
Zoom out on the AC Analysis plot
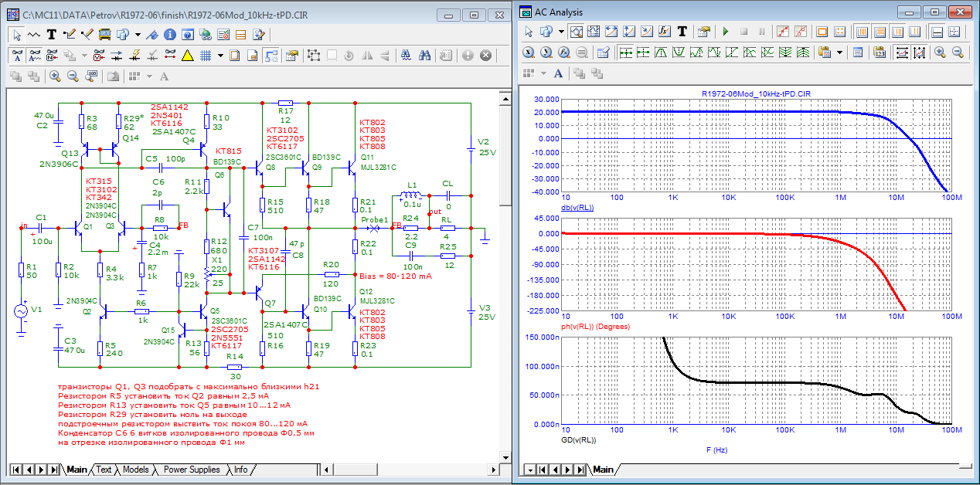point(958,53)
